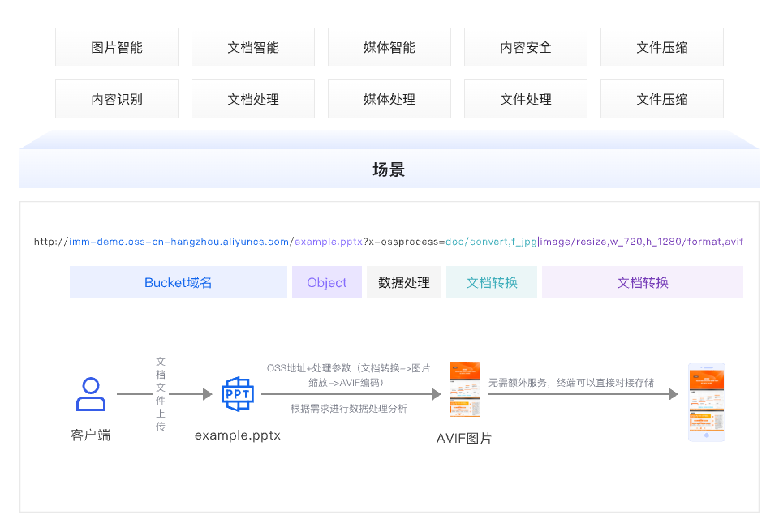Enable the 媒体处理 option
Viewport: 779px width, 532px height.
point(389,98)
